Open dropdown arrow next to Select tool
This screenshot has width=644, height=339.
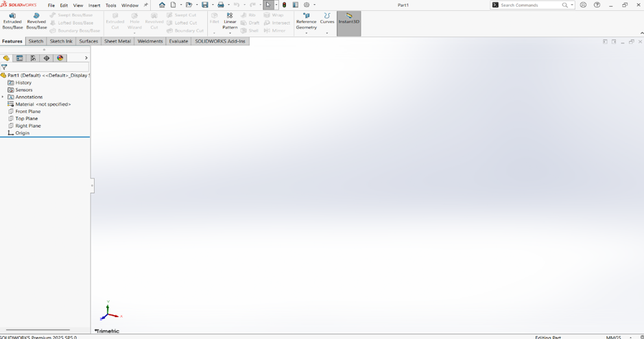pos(276,5)
